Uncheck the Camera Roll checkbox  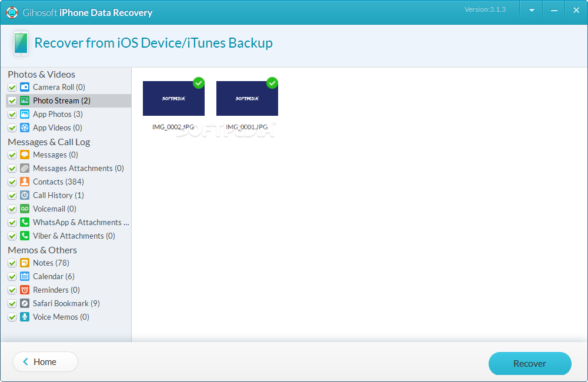click(12, 88)
